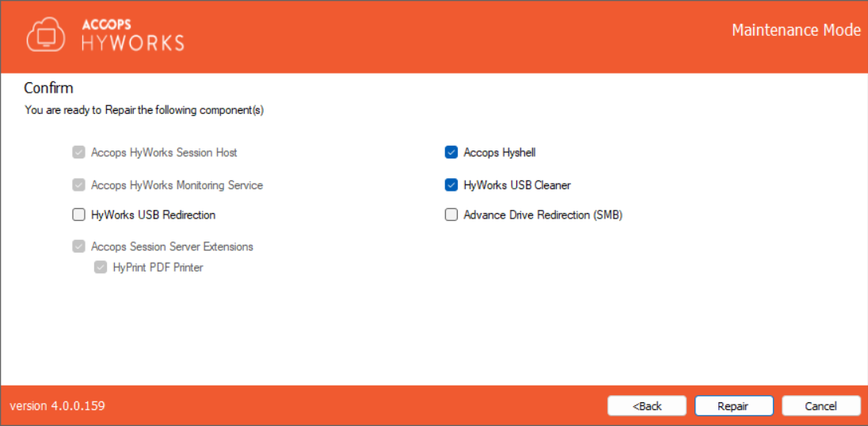Select the HyWorks USB Redirection label text
The height and width of the screenshot is (426, 868).
click(153, 215)
